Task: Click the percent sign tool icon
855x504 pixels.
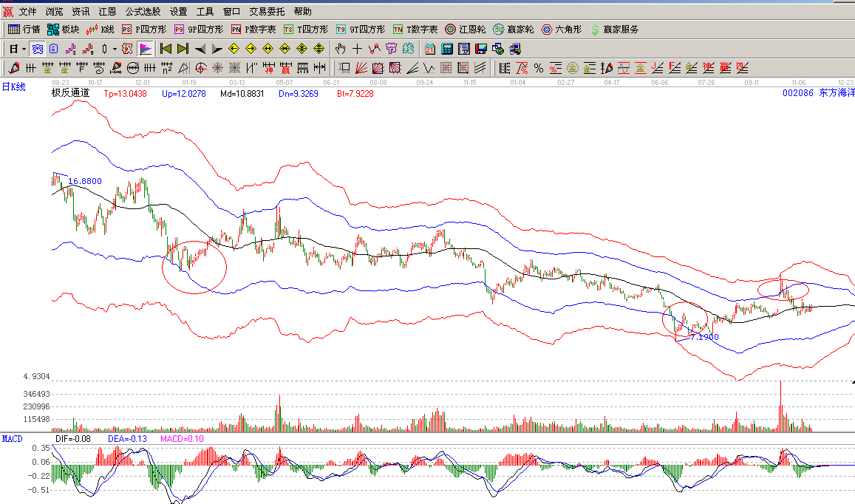Action: tap(539, 68)
